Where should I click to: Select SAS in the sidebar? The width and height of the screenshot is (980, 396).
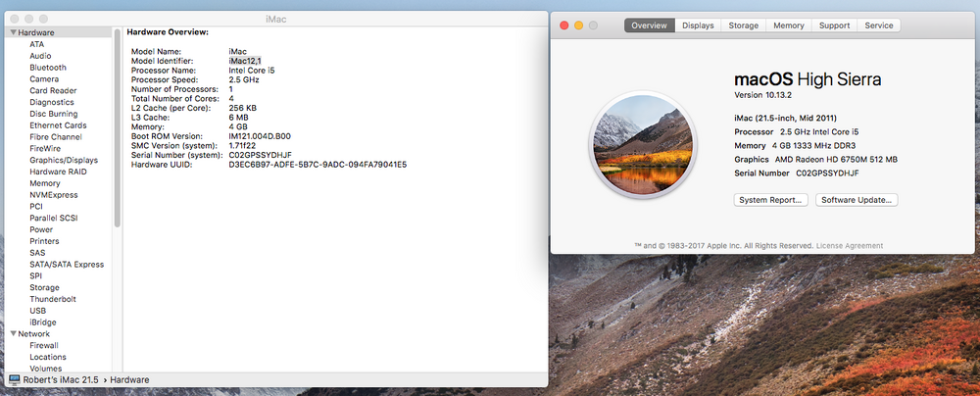(37, 253)
